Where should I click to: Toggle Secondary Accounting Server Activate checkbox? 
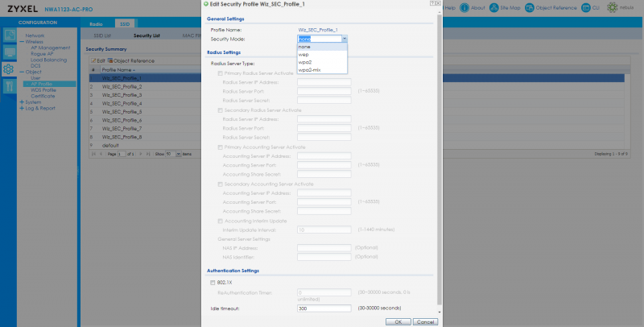(x=220, y=184)
